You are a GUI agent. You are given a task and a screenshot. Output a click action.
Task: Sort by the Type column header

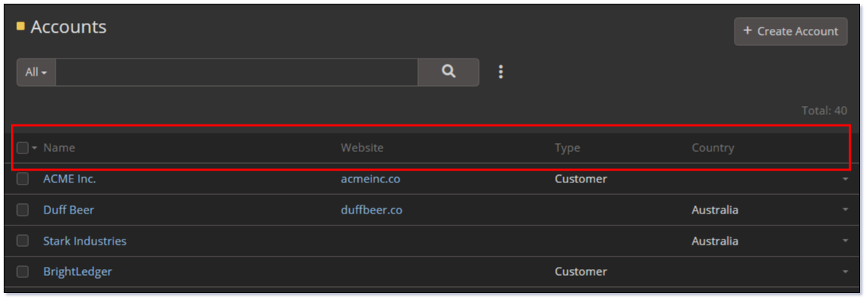(x=567, y=148)
